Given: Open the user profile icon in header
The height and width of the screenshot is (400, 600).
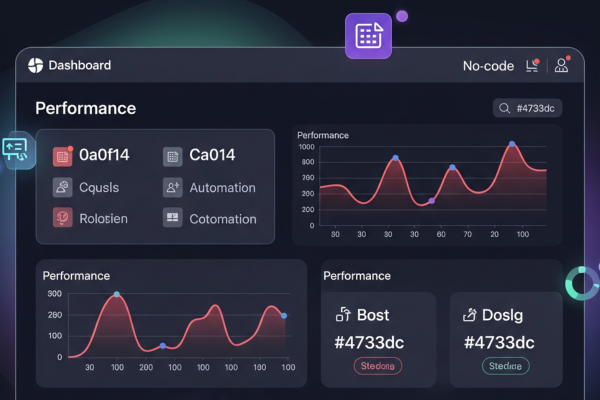Looking at the screenshot, I should 562,66.
